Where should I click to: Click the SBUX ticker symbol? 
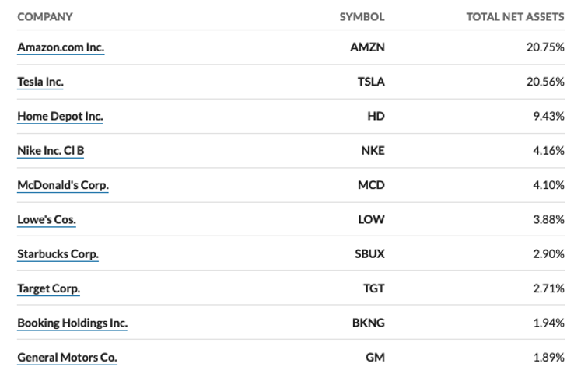(x=369, y=254)
